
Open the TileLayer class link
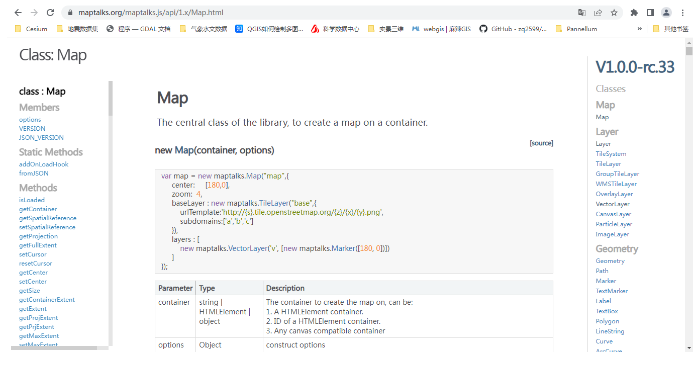tap(608, 164)
